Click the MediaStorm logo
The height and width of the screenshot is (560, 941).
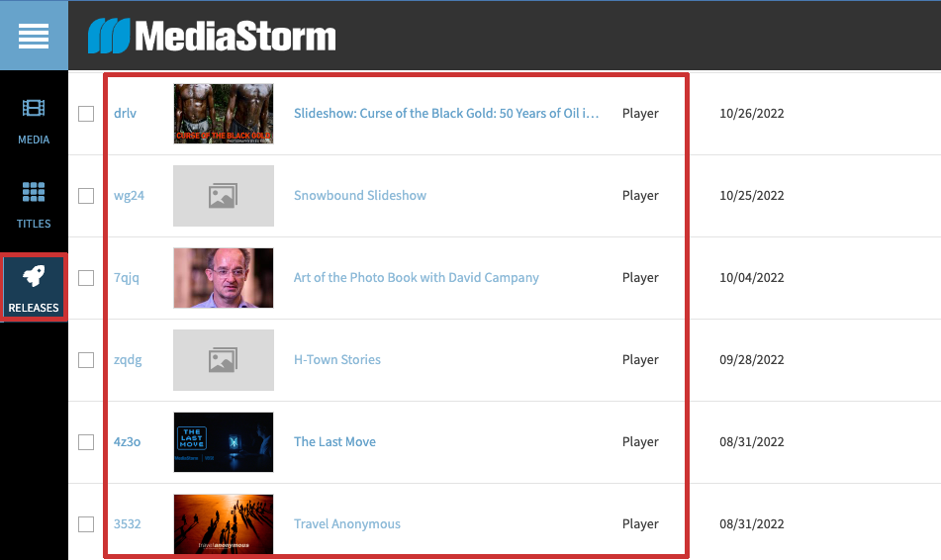[212, 37]
